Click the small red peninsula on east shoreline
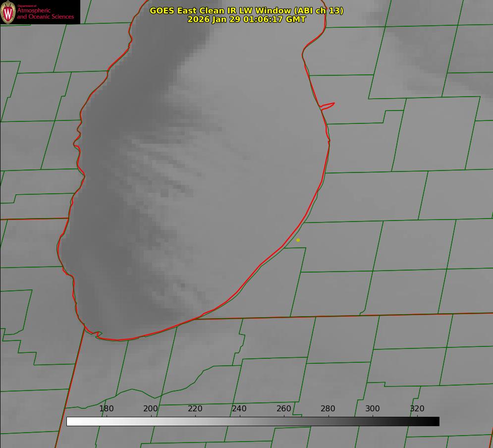The height and width of the screenshot is (448, 493). click(328, 105)
